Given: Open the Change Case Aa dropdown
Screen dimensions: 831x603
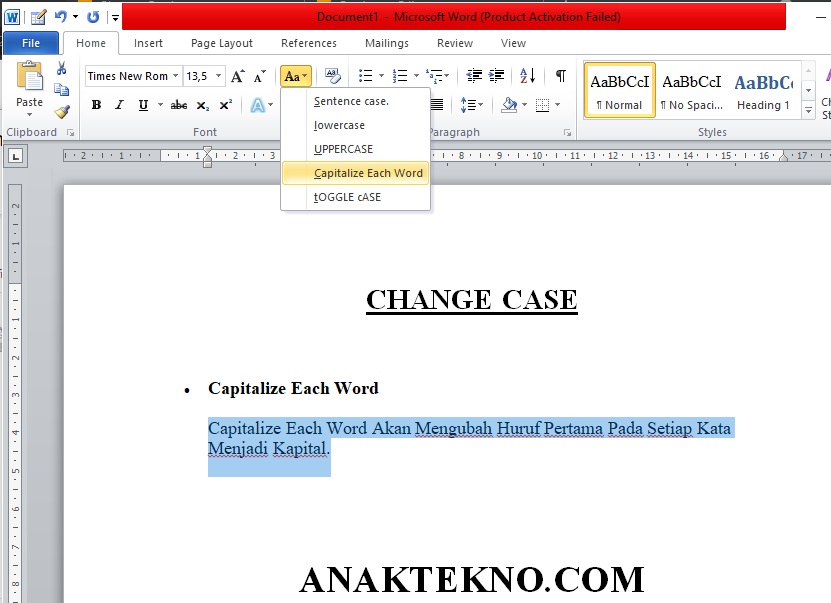Looking at the screenshot, I should pos(296,76).
